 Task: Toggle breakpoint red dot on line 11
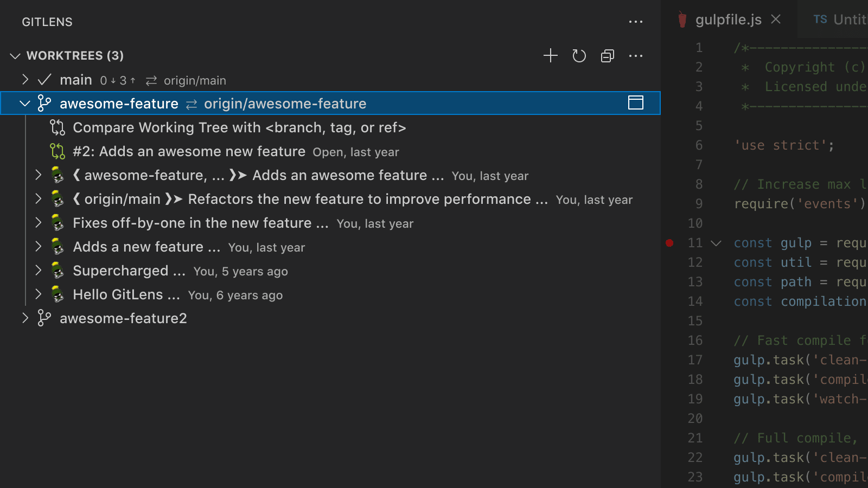tap(669, 243)
